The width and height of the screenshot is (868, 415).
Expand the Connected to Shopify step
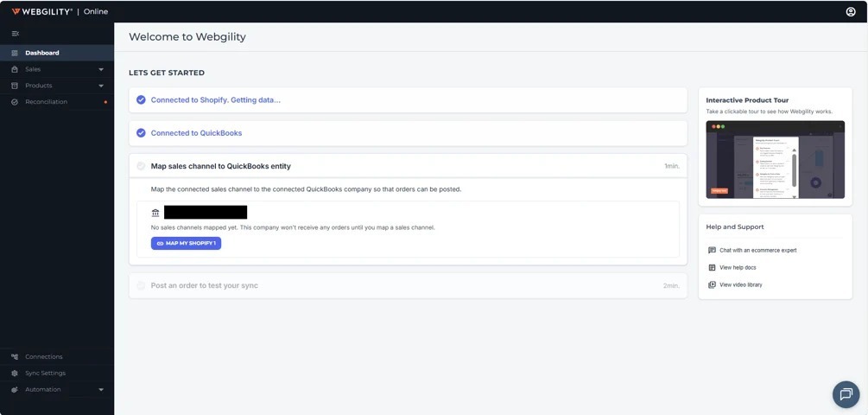408,99
